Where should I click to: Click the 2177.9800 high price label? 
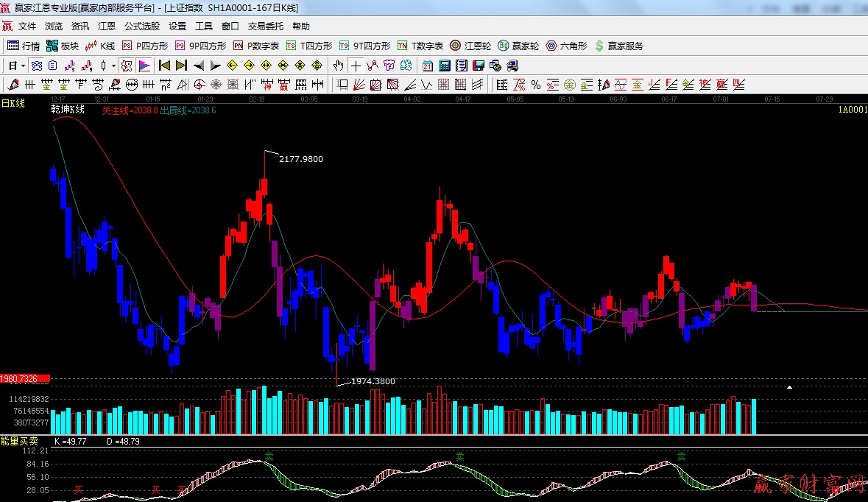[300, 159]
